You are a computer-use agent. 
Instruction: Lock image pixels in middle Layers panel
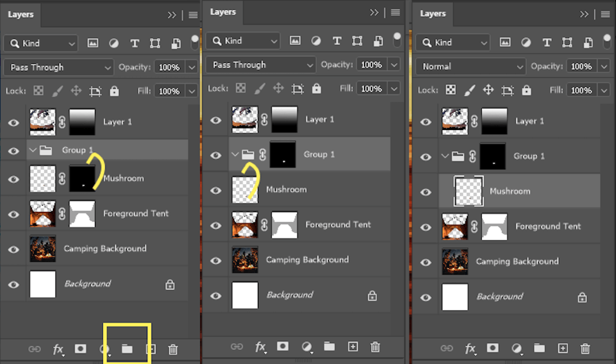coord(259,89)
